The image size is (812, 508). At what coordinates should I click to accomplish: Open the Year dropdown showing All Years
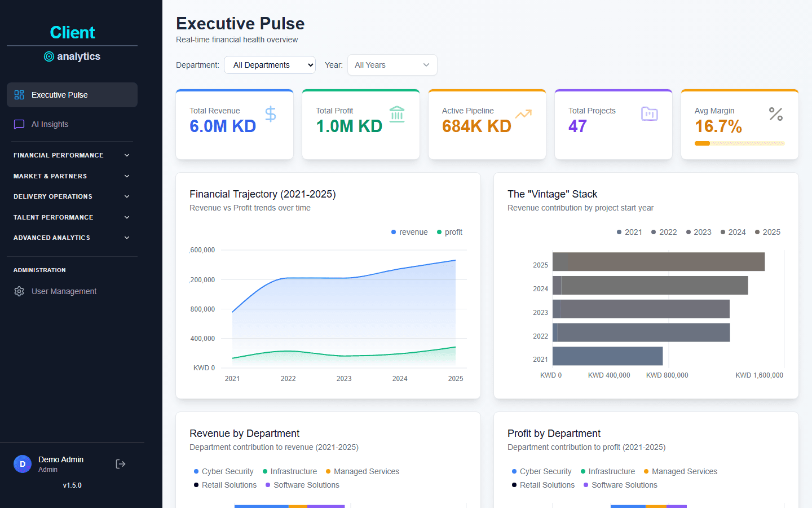(392, 65)
